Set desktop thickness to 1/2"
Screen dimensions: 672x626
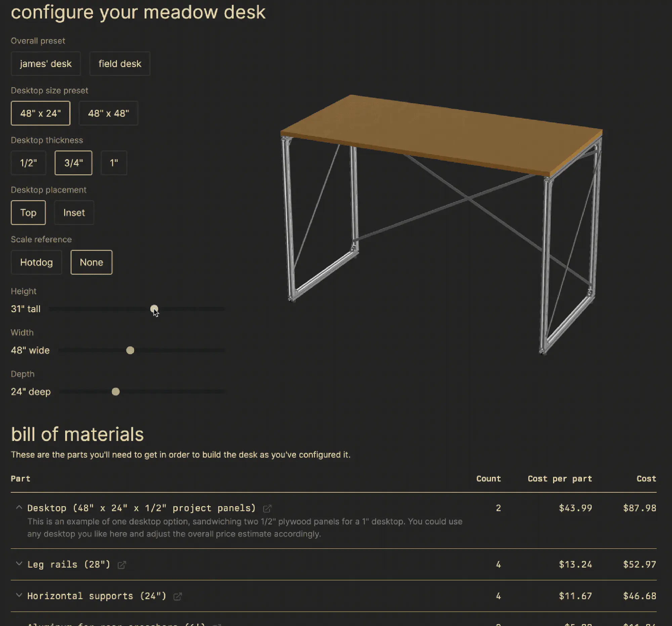[29, 163]
